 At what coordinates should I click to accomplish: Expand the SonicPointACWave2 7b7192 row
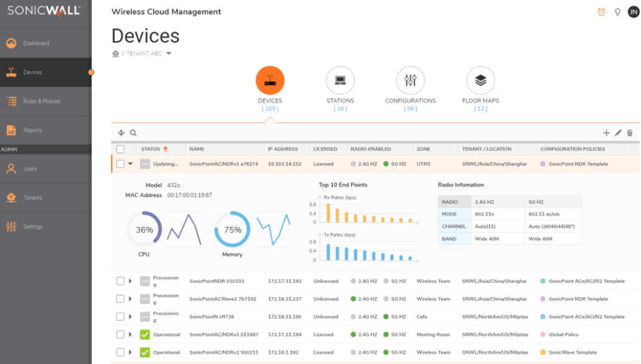(131, 299)
